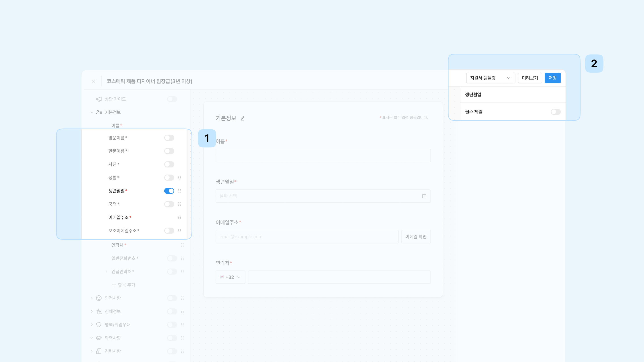Enable the 국적 field switch

click(x=169, y=204)
